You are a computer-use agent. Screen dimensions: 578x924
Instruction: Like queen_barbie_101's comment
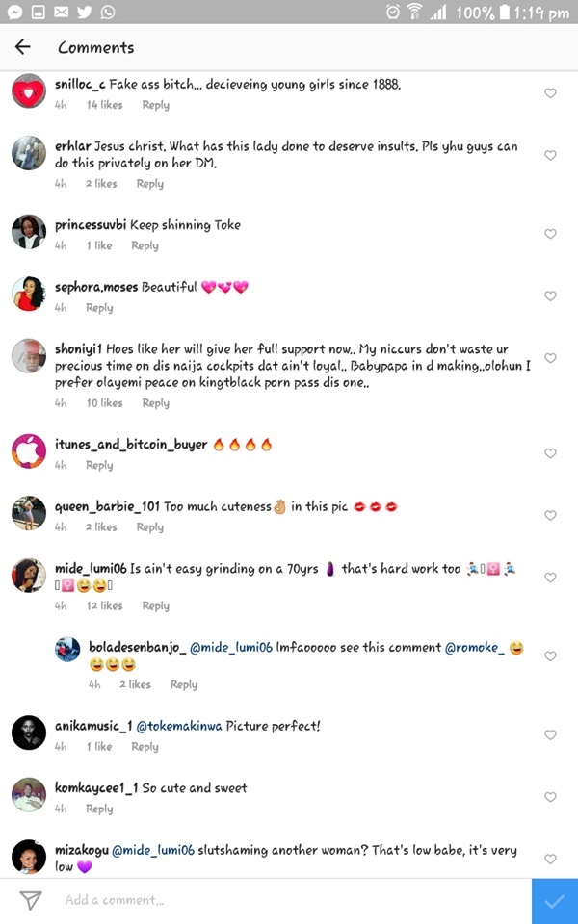pos(550,516)
